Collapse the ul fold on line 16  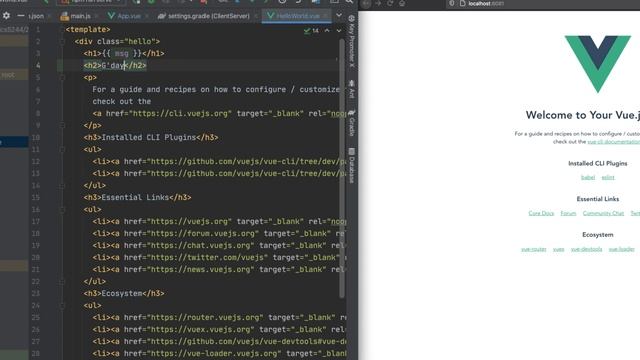pos(62,209)
